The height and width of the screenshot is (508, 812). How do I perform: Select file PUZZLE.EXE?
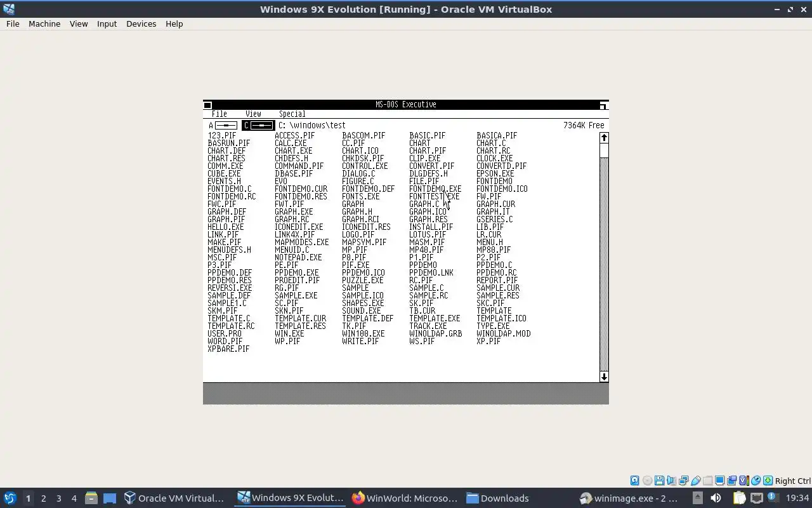pos(363,281)
